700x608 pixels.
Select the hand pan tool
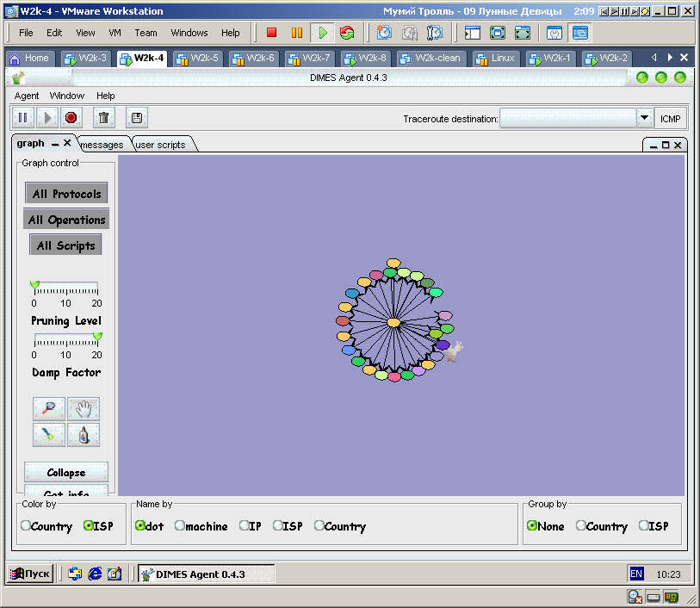click(x=84, y=409)
